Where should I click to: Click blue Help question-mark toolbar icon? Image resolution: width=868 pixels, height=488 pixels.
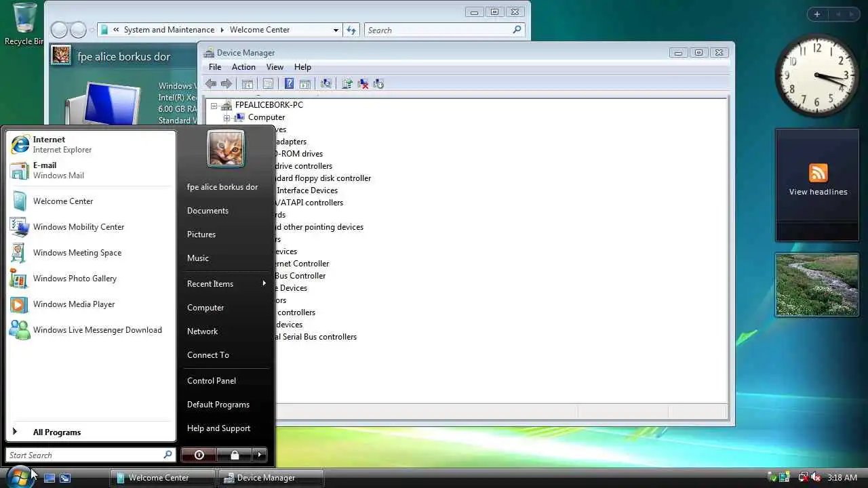coord(289,84)
